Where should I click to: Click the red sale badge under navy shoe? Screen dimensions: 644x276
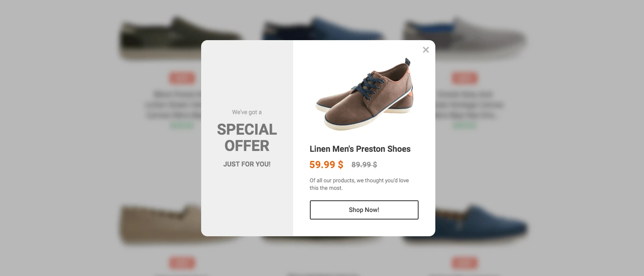coord(465,263)
